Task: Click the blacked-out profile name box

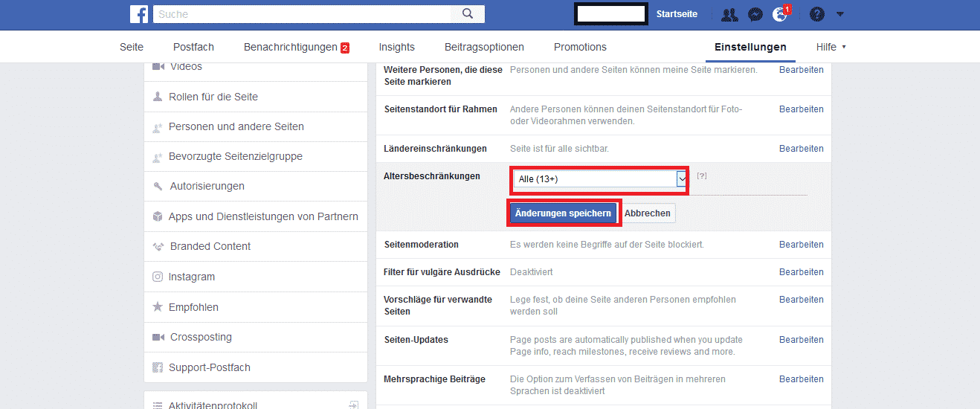Action: [610, 14]
